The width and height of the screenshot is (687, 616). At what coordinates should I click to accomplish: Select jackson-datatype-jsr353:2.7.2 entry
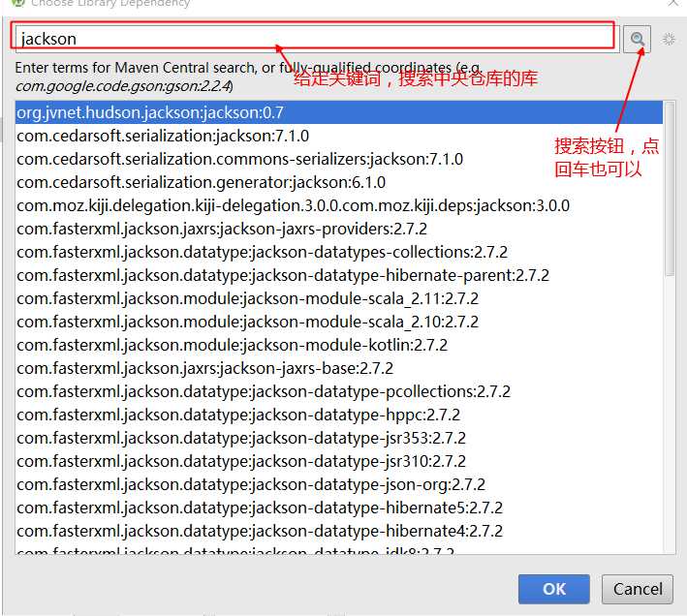click(339, 438)
